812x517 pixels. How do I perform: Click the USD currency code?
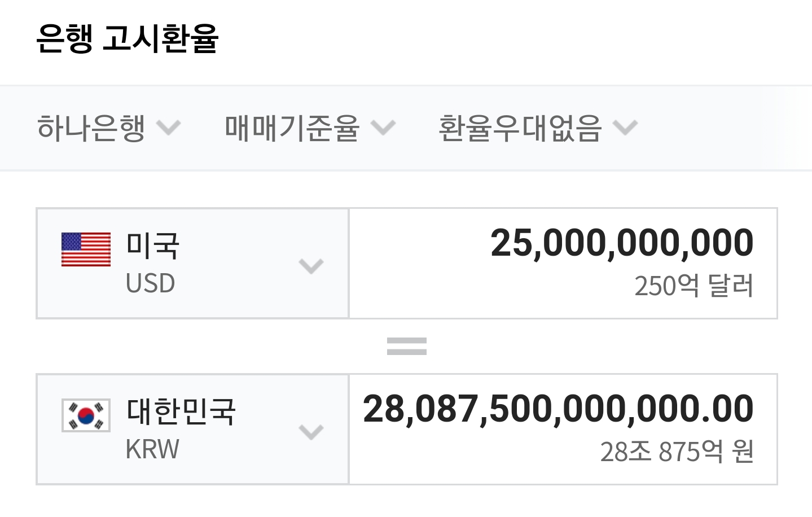click(x=150, y=283)
